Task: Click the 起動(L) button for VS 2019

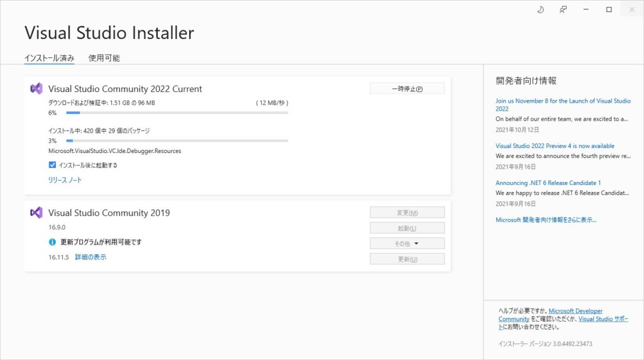Action: point(407,228)
